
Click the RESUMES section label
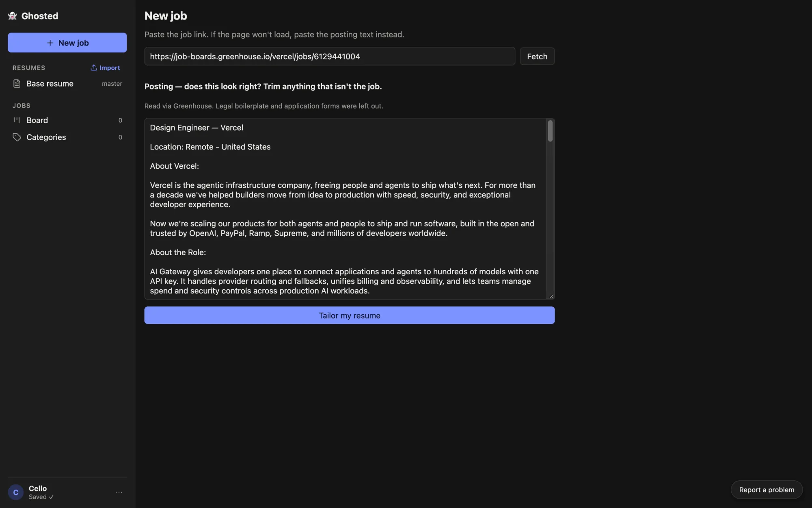(29, 68)
